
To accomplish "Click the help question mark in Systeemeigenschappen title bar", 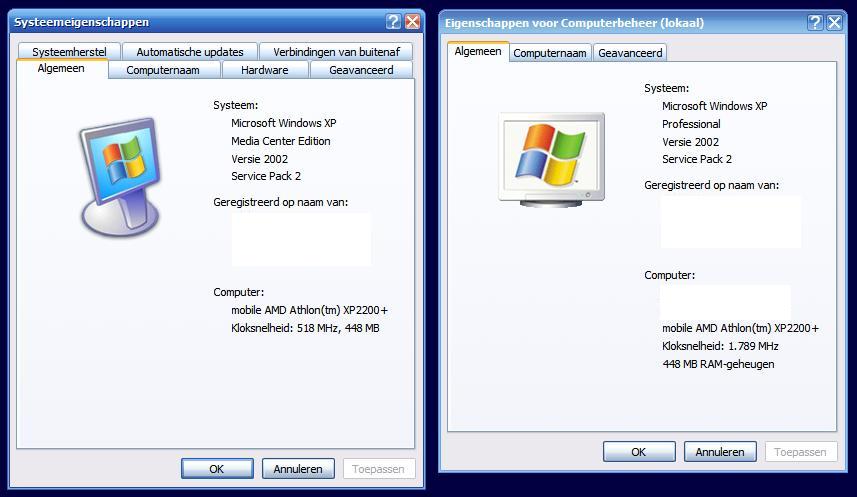I will click(394, 22).
